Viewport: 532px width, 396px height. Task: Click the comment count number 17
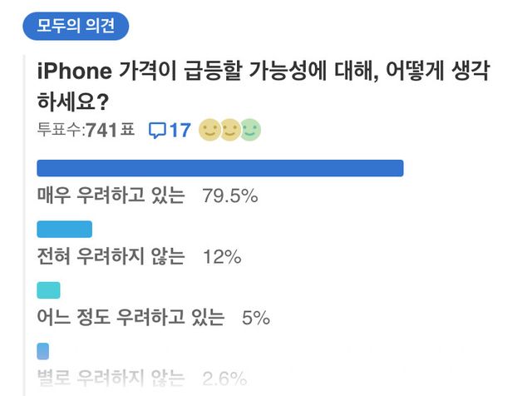(x=180, y=131)
